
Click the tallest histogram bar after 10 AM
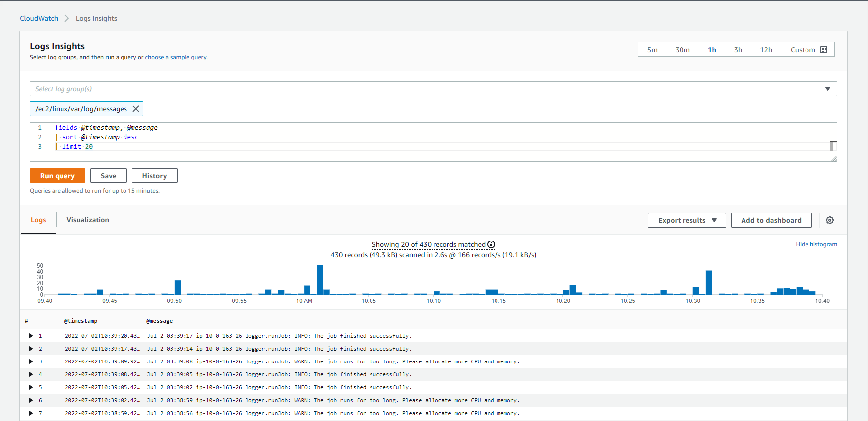[320, 280]
